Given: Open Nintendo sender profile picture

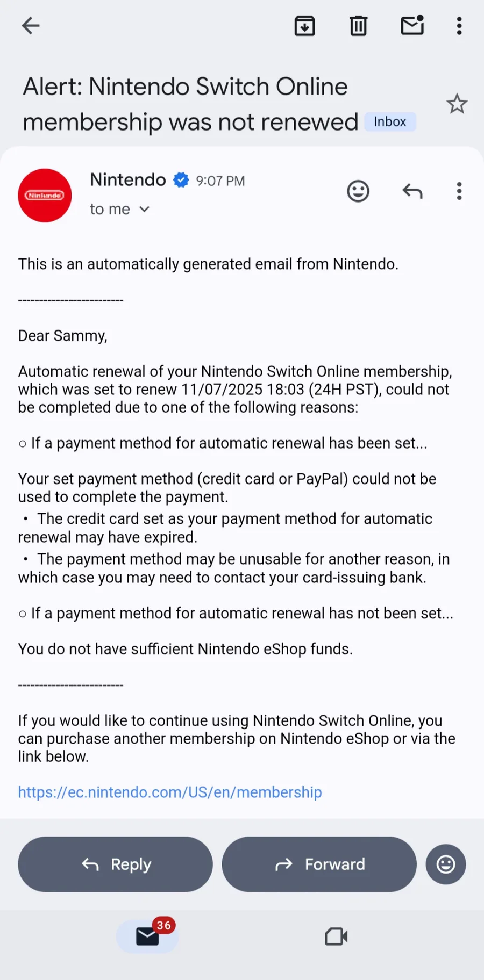Looking at the screenshot, I should 45,196.
